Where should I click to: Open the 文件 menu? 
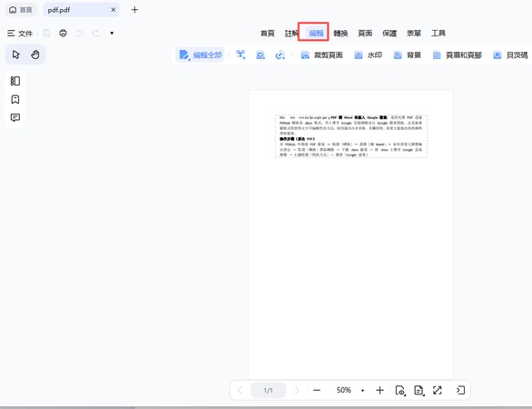(x=20, y=34)
